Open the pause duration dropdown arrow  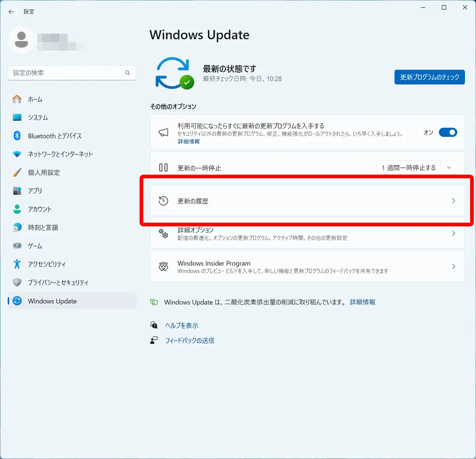(x=449, y=168)
